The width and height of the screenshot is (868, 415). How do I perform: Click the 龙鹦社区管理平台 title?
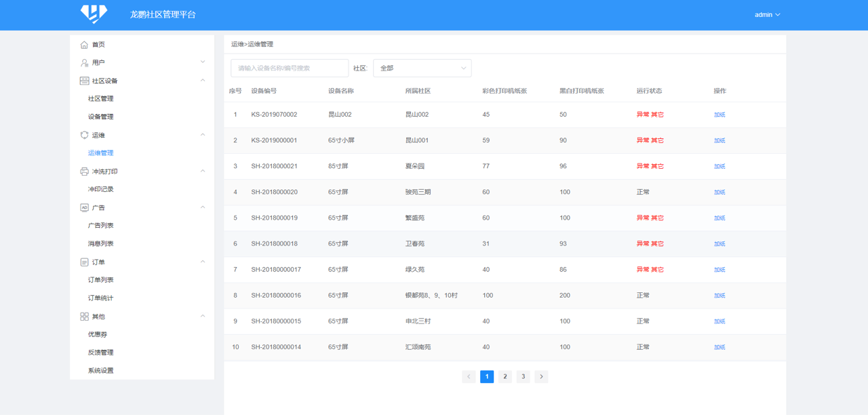tap(163, 14)
